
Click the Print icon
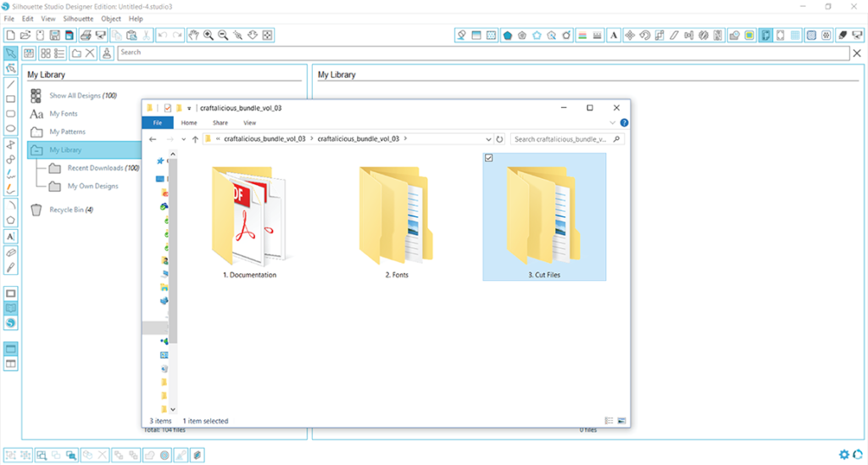(x=86, y=36)
